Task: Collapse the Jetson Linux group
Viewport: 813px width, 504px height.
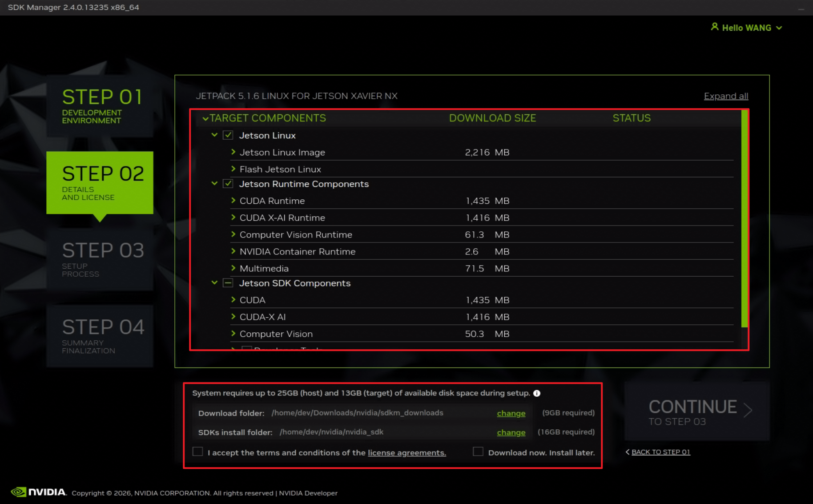Action: click(214, 135)
